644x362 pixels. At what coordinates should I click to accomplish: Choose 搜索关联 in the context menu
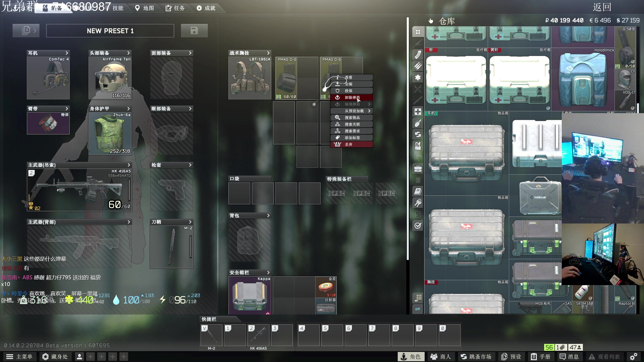[x=351, y=124]
